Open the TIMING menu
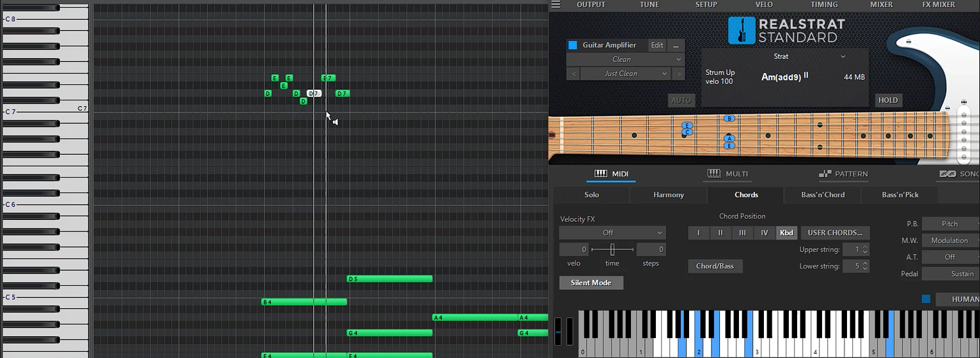This screenshot has height=358, width=980. (x=824, y=4)
